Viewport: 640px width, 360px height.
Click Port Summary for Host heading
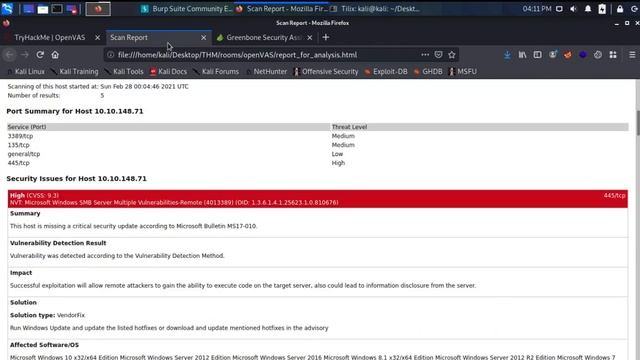click(x=75, y=111)
